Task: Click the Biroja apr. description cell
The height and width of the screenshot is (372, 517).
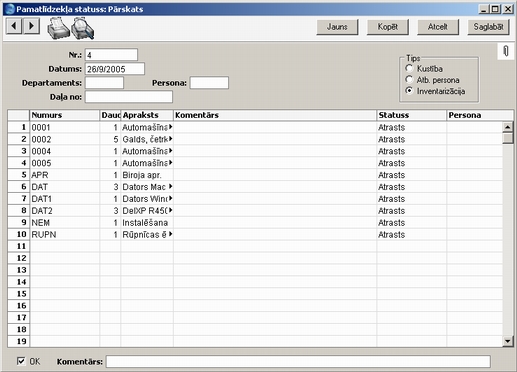Action: (147, 175)
